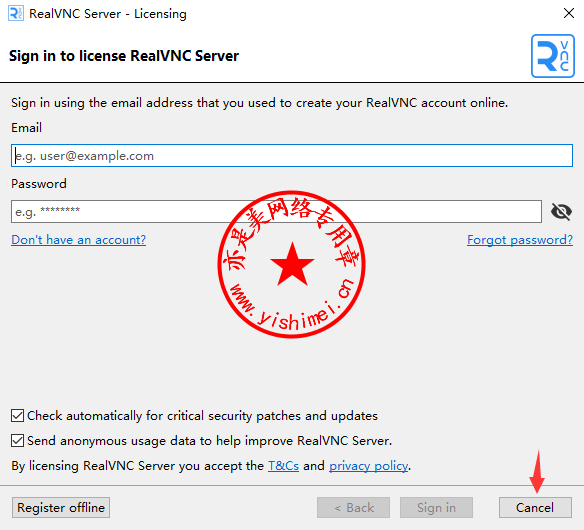Screen dimensions: 584x530
Task: Go to the previous step with the Back button
Action: 353,508
